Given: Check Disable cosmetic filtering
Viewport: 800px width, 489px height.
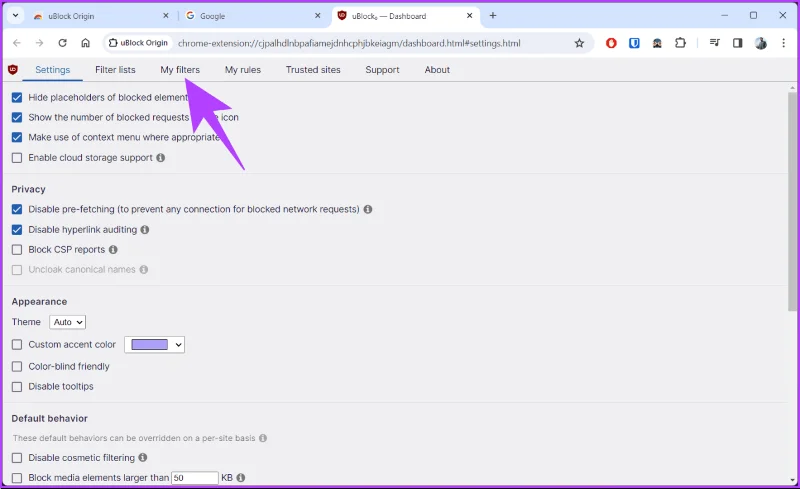Looking at the screenshot, I should tap(17, 458).
